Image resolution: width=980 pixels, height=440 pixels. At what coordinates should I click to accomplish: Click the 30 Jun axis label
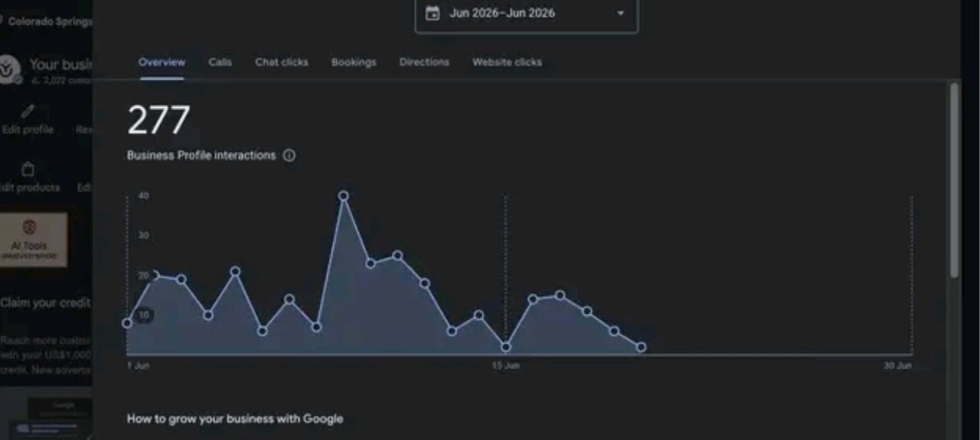pos(898,366)
